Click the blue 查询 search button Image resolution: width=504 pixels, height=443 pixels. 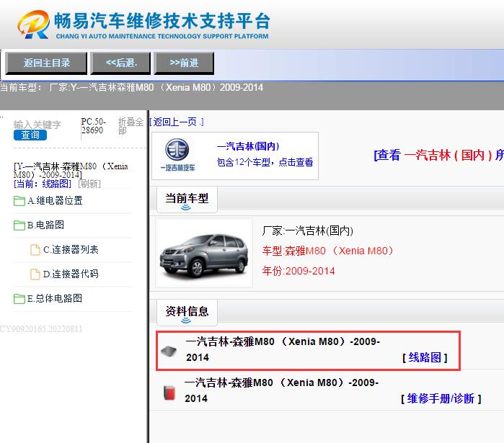click(30, 135)
